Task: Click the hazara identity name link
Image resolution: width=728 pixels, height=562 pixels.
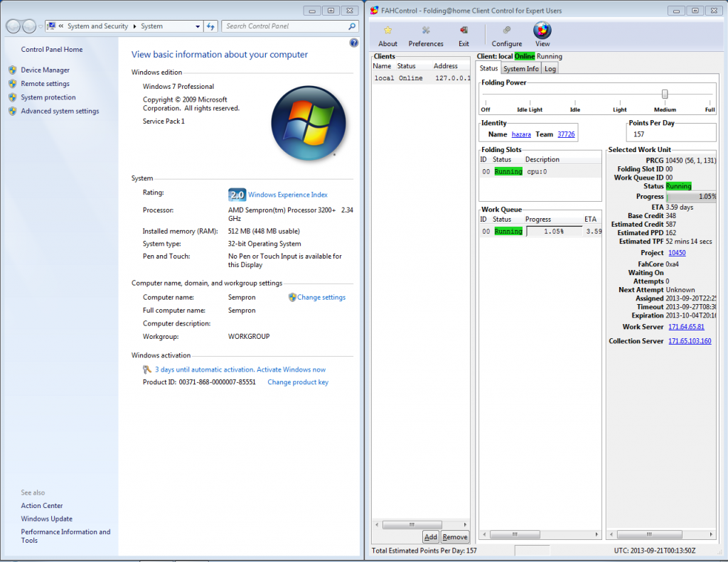Action: pyautogui.click(x=521, y=134)
